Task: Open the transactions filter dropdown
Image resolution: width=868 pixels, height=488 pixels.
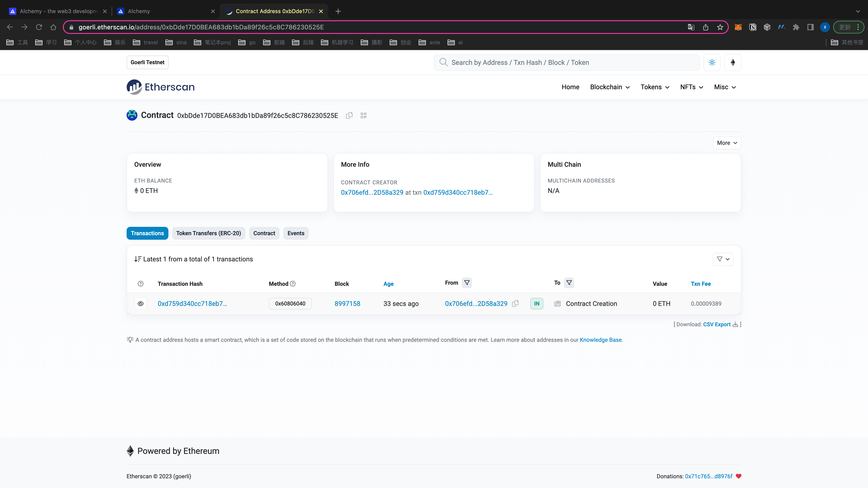Action: [x=723, y=259]
